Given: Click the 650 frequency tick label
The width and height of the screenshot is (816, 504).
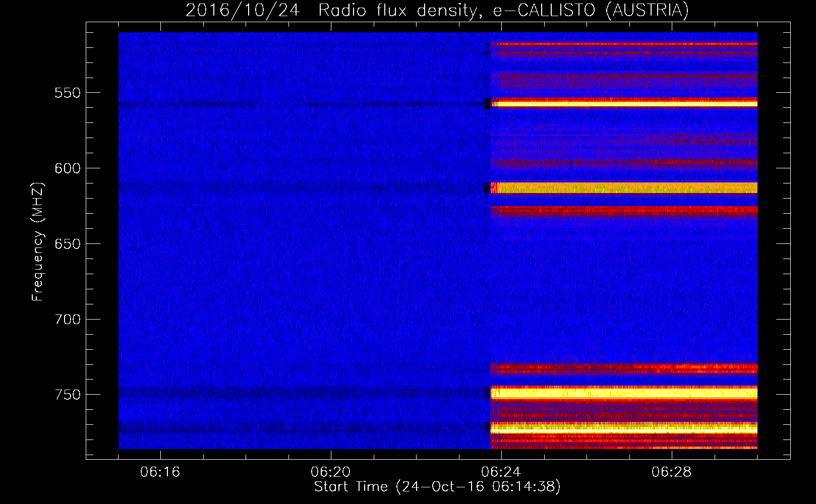Looking at the screenshot, I should tap(68, 244).
